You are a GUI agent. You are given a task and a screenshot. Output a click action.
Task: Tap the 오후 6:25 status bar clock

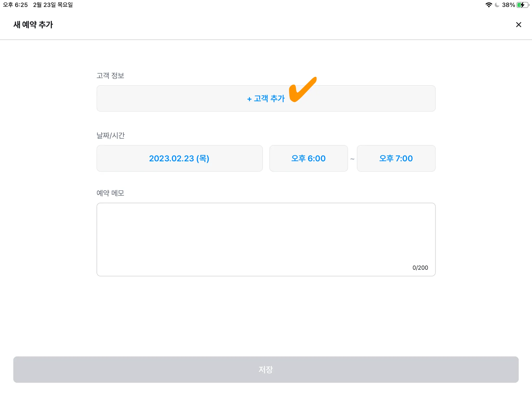point(15,5)
